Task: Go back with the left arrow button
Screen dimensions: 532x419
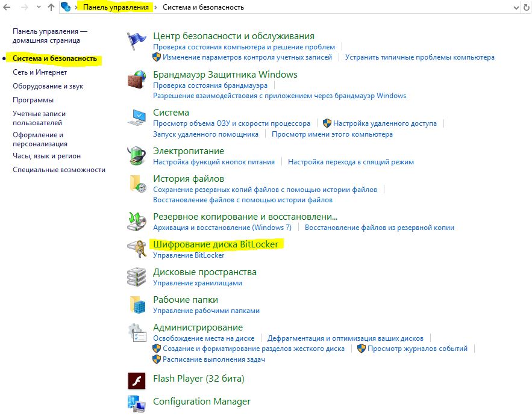Action: pyautogui.click(x=7, y=7)
